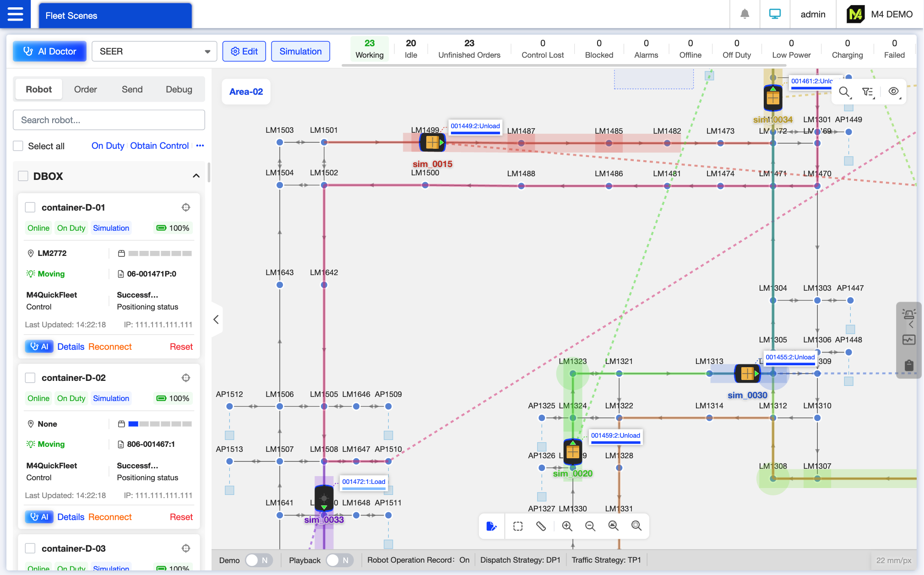The image size is (924, 575).
Task: Check the Select all checkbox
Action: pos(18,146)
